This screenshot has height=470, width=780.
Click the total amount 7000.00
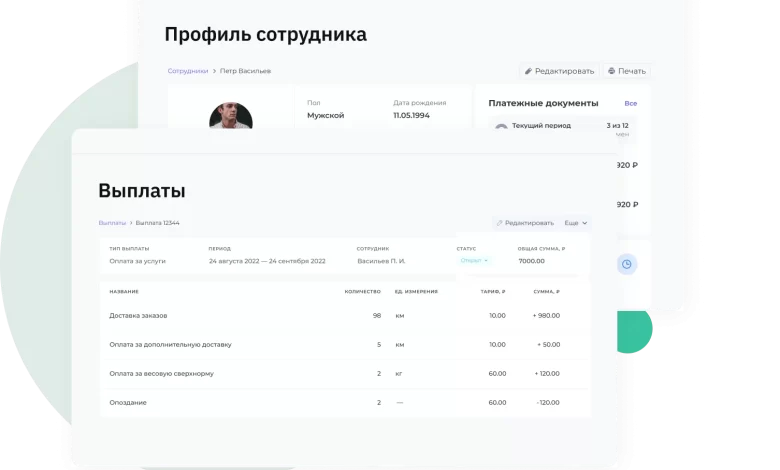pos(531,261)
